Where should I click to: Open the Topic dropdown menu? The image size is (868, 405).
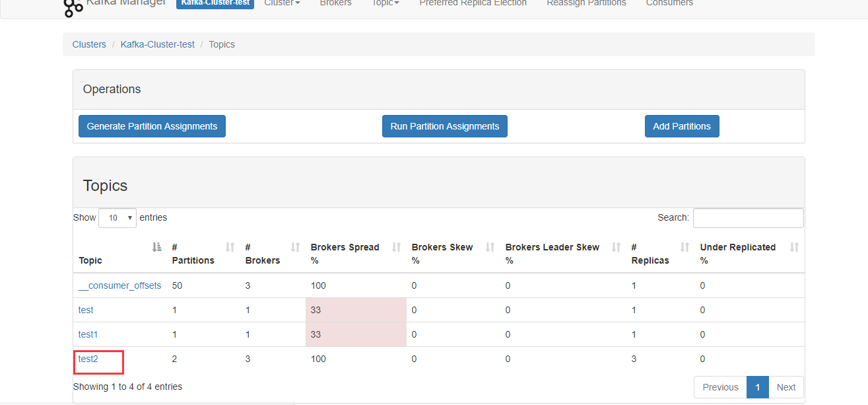pyautogui.click(x=385, y=3)
